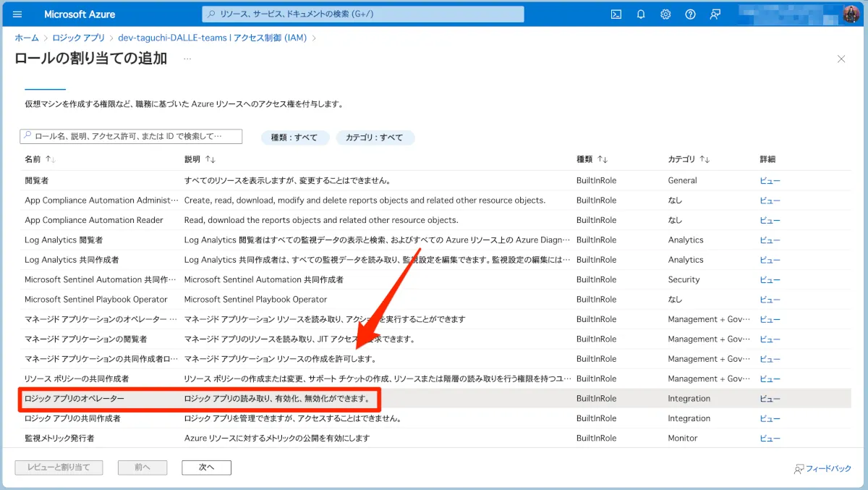The height and width of the screenshot is (490, 868).
Task: Close the role assignment pane
Action: pyautogui.click(x=841, y=59)
